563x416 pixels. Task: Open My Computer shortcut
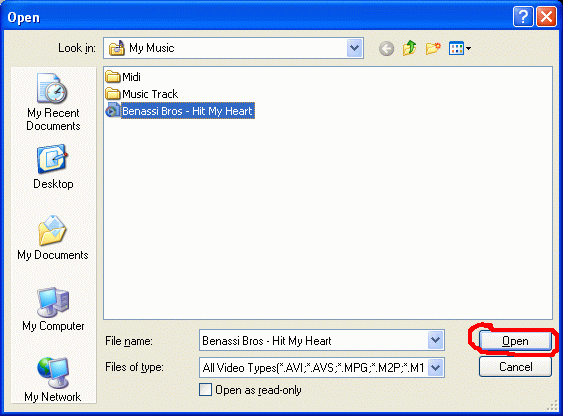click(53, 309)
